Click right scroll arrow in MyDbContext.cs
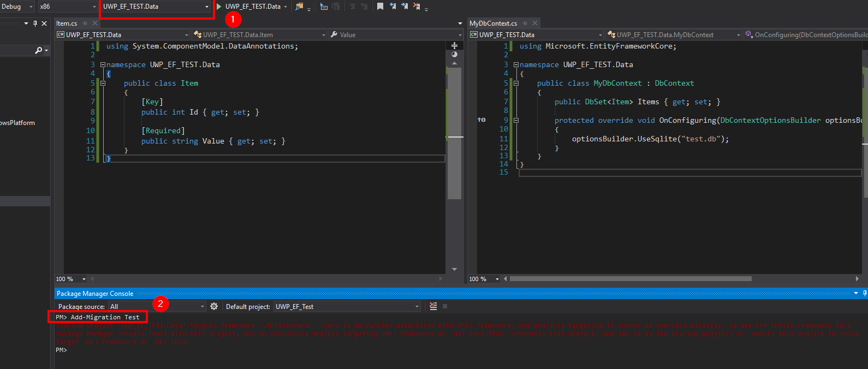 (x=857, y=279)
